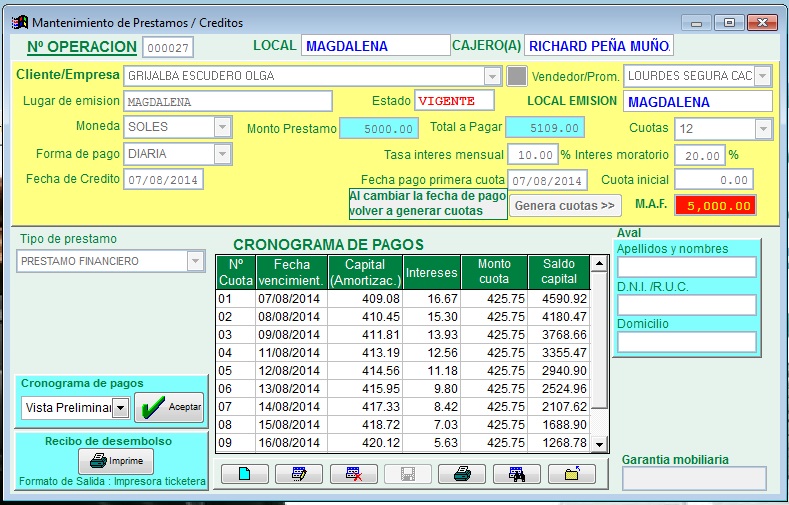This screenshot has height=505, width=789.
Task: Click the delete record icon with red X
Action: click(x=353, y=473)
